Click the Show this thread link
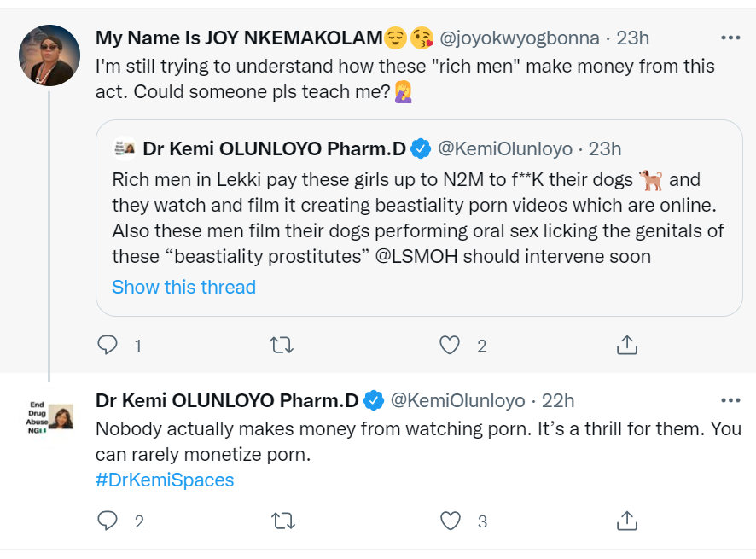Image resolution: width=756 pixels, height=559 pixels. pyautogui.click(x=183, y=287)
